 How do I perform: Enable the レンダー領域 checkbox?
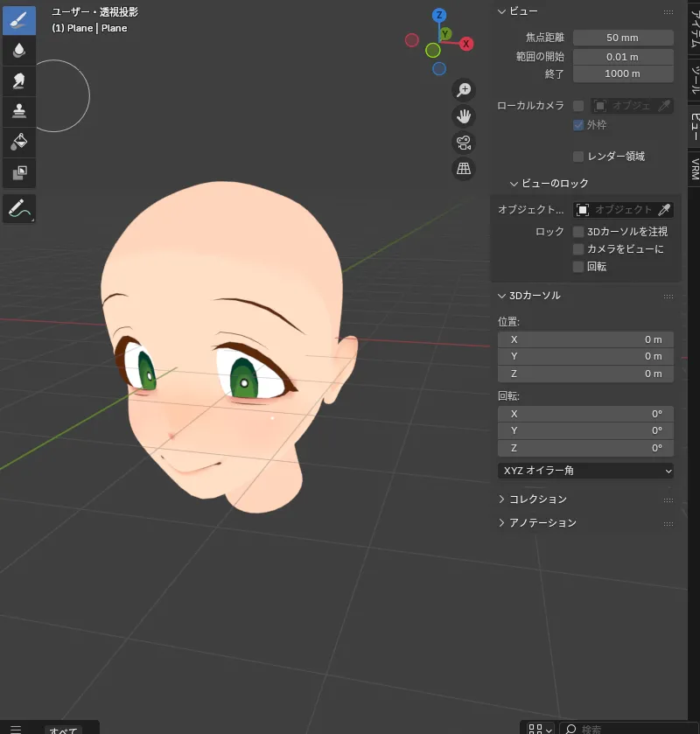(578, 157)
